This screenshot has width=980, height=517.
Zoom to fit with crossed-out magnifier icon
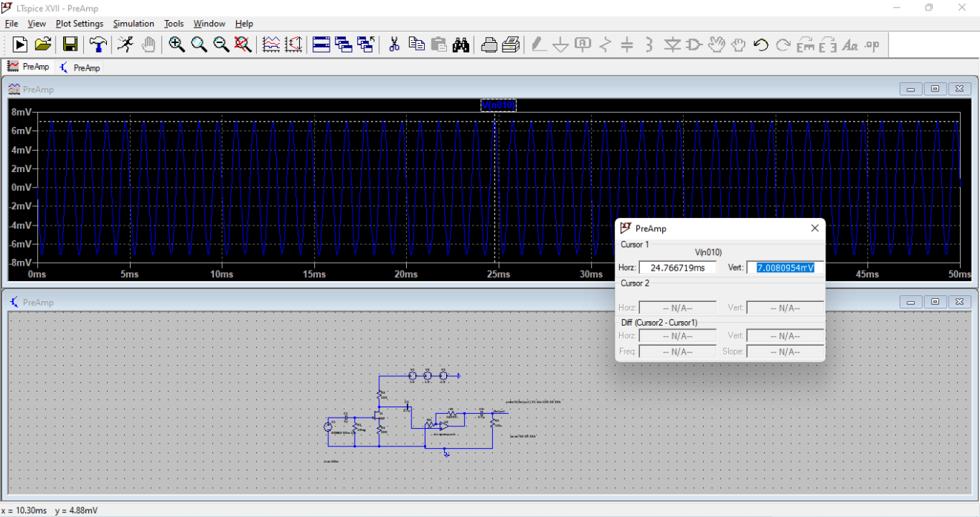tap(244, 45)
